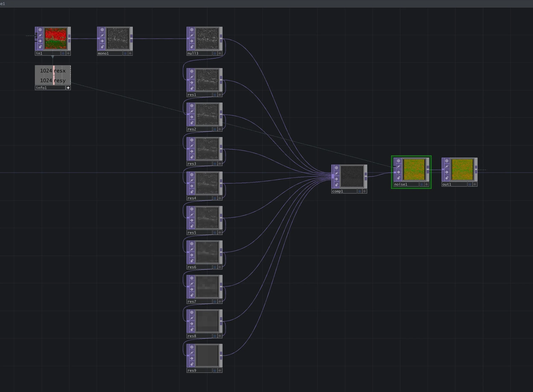Lock the noise1 node with its lock icon
The image size is (533, 392).
click(398, 178)
